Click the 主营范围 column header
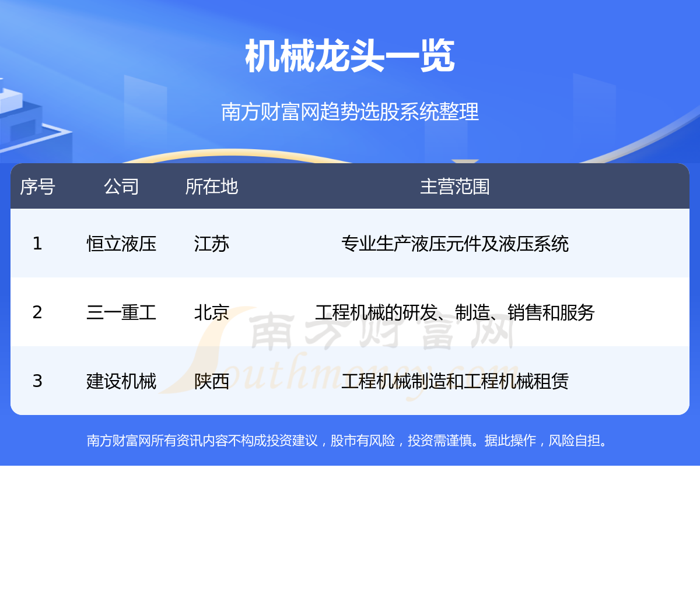The width and height of the screenshot is (700, 612). pos(455,187)
